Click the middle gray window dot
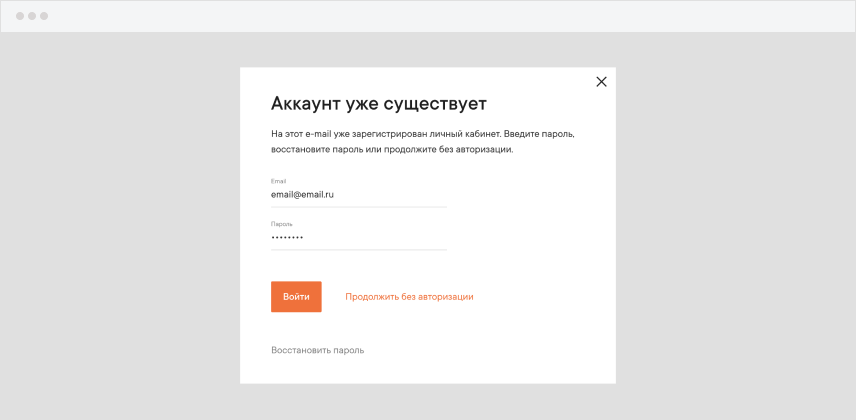 coord(32,16)
